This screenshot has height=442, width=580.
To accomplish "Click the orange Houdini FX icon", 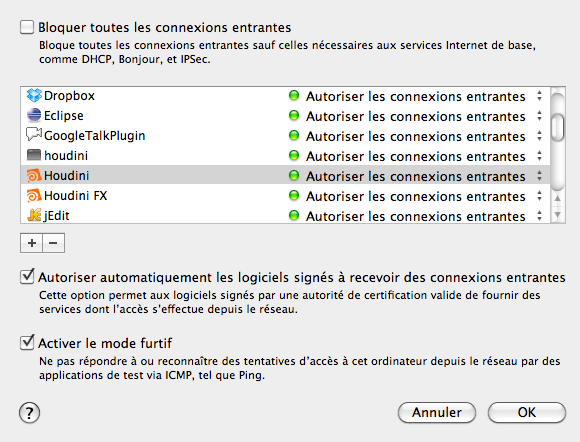I will pyautogui.click(x=34, y=195).
